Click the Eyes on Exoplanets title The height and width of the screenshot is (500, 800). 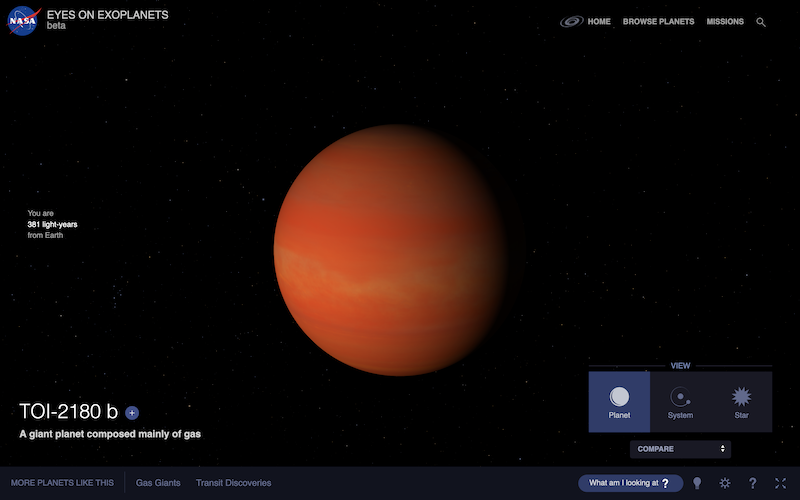(x=107, y=15)
